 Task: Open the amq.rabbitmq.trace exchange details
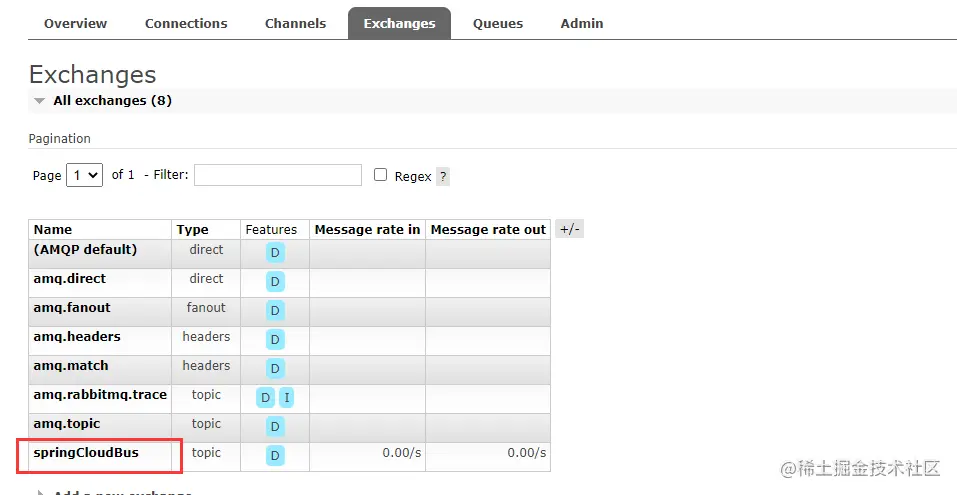pos(100,395)
